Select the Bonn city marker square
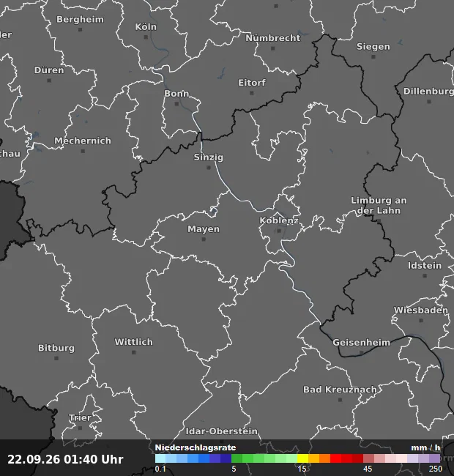This screenshot has width=454, height=476. coord(177,104)
